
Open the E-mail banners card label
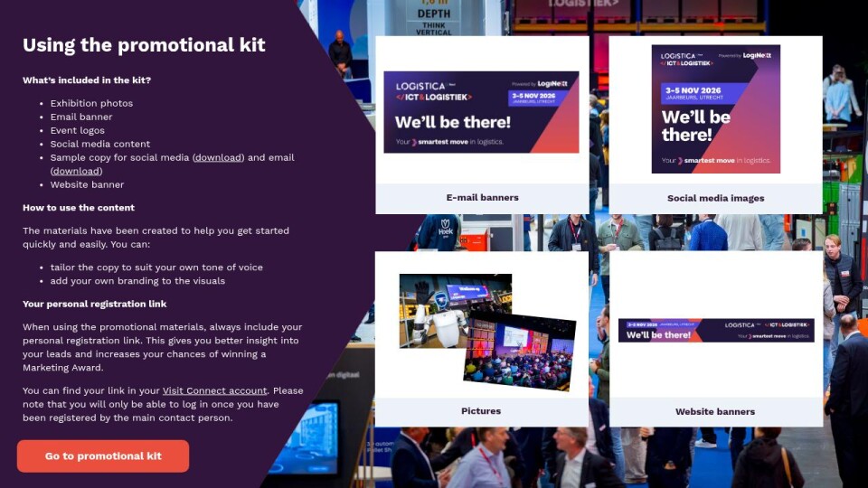tap(482, 198)
